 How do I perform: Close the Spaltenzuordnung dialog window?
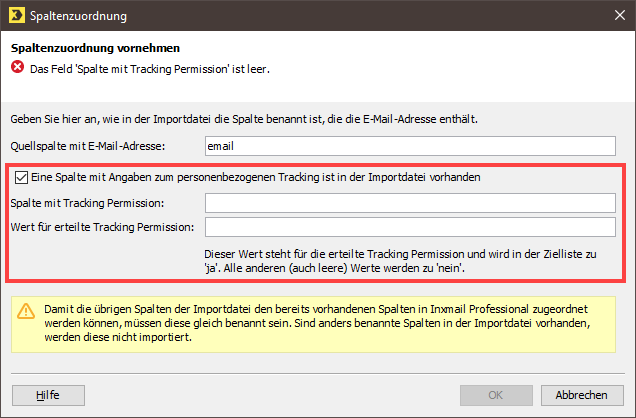[x=619, y=15]
